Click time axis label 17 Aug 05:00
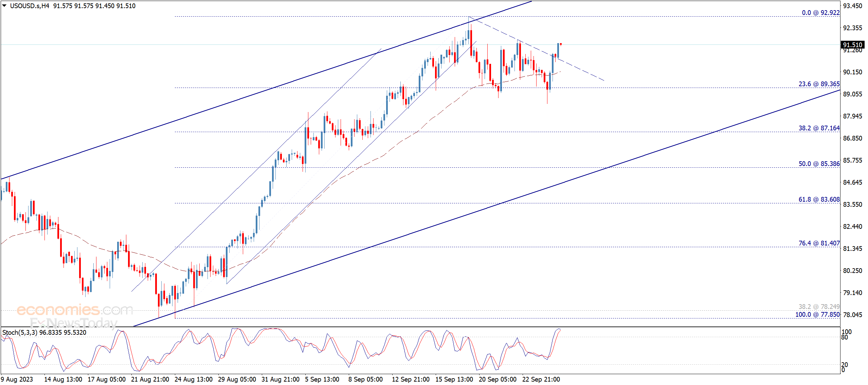Viewport: 868px width, 385px height. 107,379
